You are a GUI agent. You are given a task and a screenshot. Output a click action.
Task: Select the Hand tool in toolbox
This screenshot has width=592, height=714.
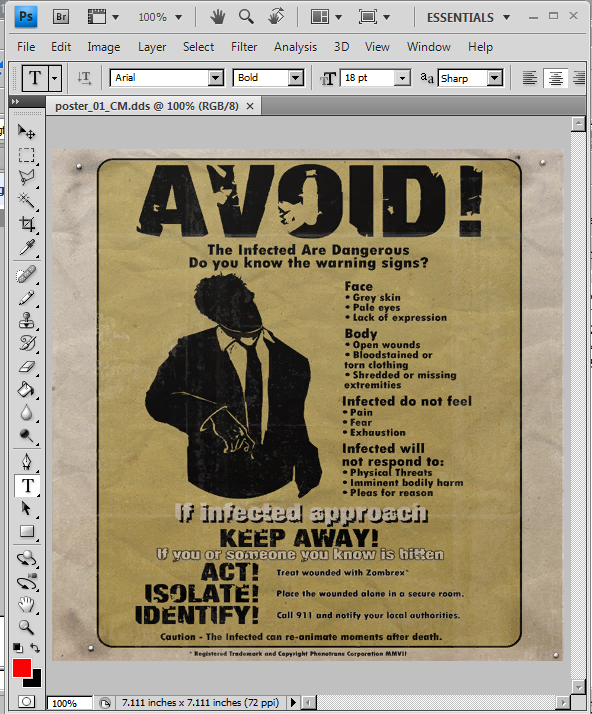coord(26,605)
